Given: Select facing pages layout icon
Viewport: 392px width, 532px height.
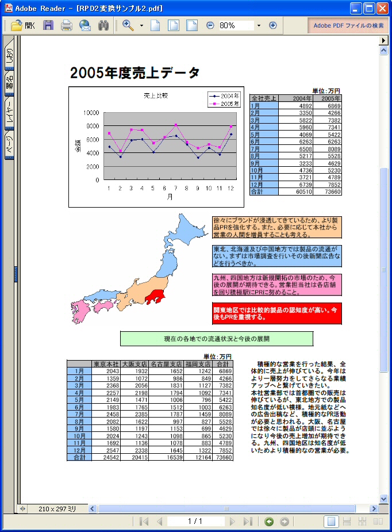Looking at the screenshot, I should 378,522.
